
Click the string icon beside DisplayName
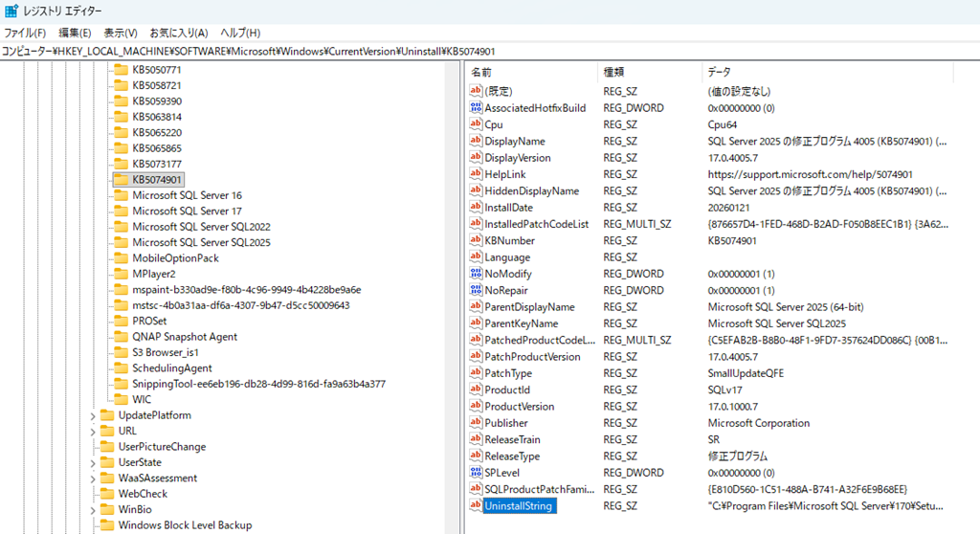(476, 141)
